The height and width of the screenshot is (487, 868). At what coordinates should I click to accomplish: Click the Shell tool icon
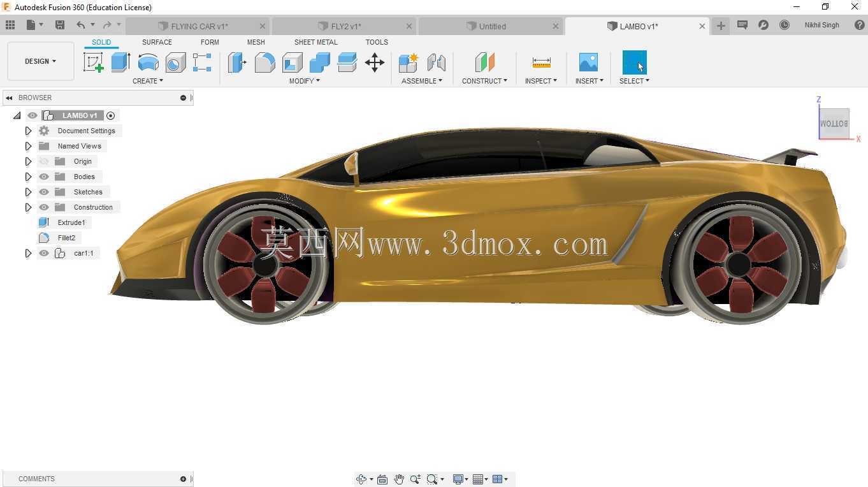[x=292, y=62]
